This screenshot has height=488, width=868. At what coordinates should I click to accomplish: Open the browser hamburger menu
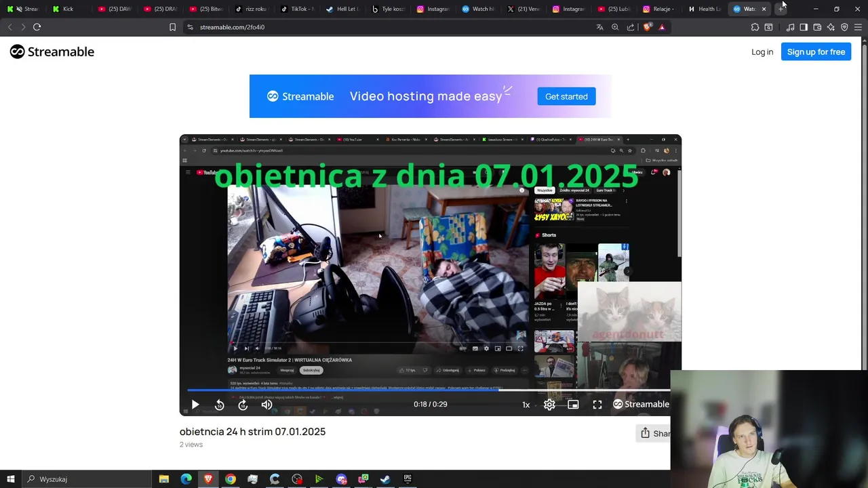pyautogui.click(x=858, y=27)
